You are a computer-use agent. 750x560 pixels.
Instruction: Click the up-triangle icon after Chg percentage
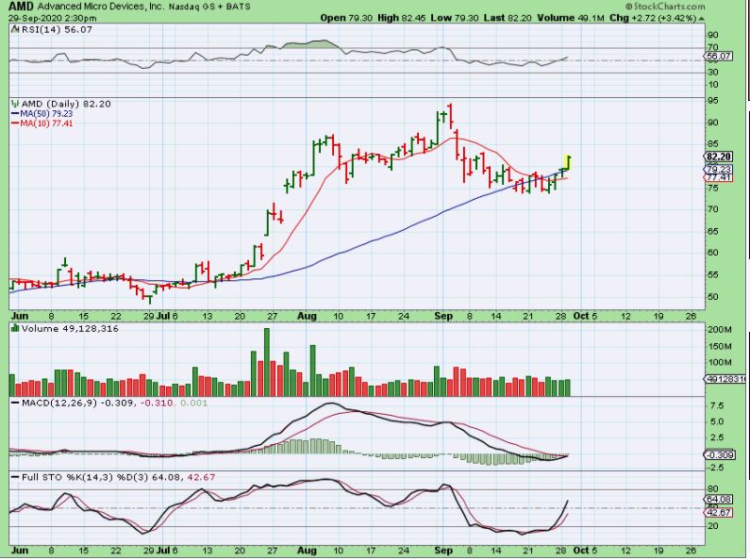701,19
